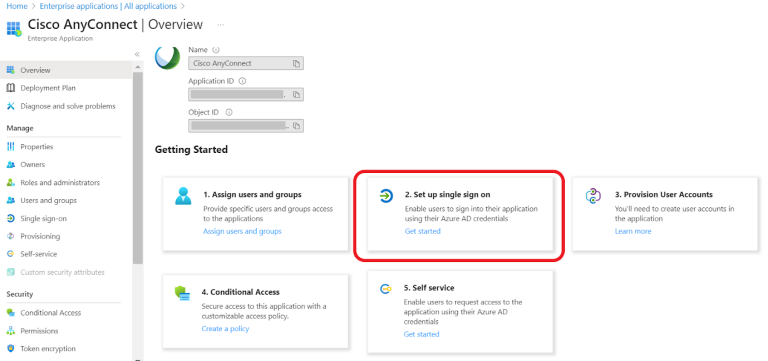Click Users and groups icon
Viewport: 768px width, 361px height.
click(x=11, y=200)
